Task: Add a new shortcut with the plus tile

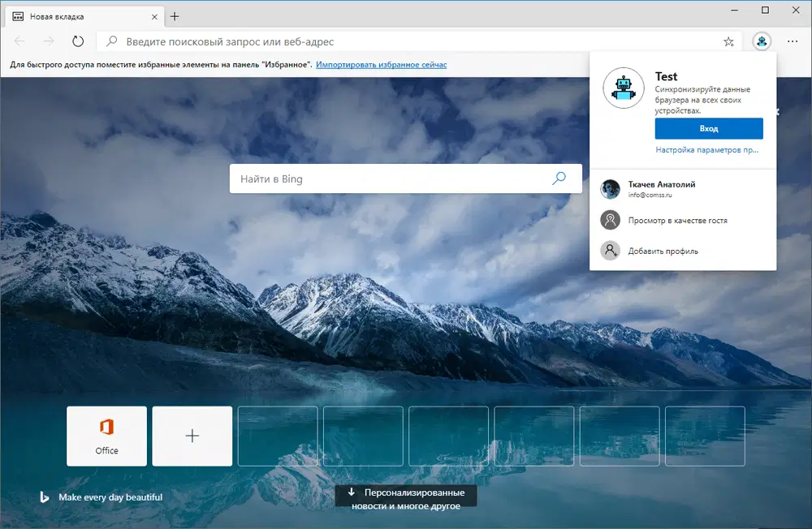Action: coord(192,436)
